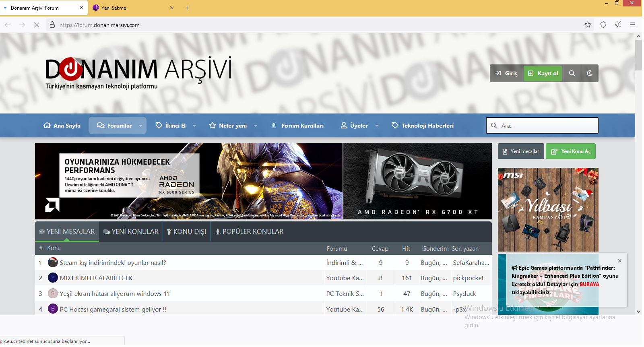644x347 pixels.
Task: Open the Neler yeni navigation item
Action: click(228, 126)
